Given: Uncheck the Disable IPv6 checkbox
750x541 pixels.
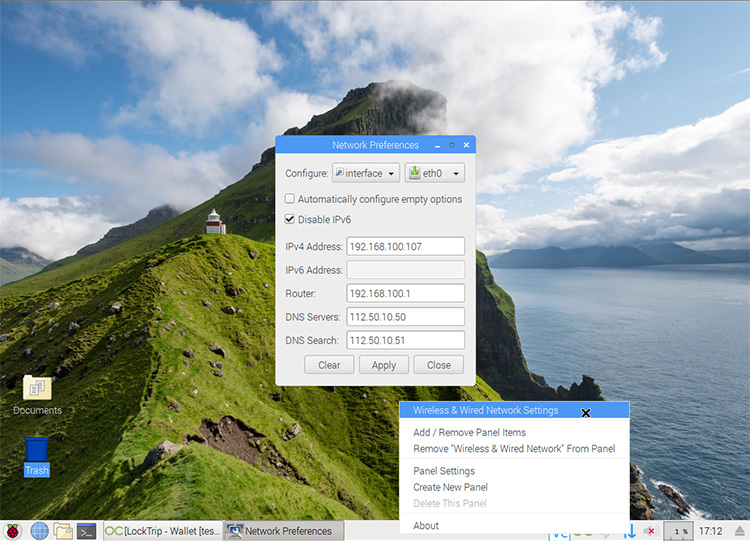Looking at the screenshot, I should (x=290, y=219).
